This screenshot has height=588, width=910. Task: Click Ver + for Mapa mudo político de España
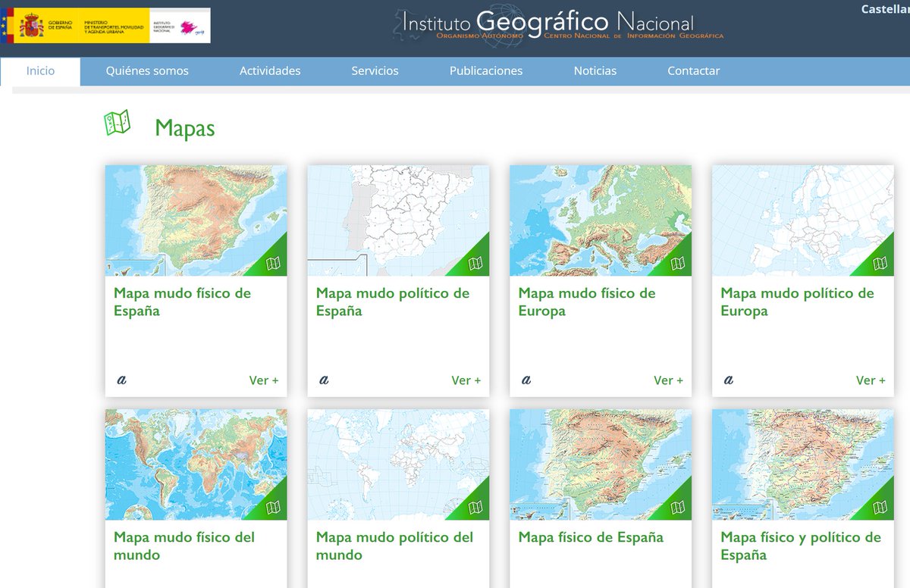(x=466, y=380)
